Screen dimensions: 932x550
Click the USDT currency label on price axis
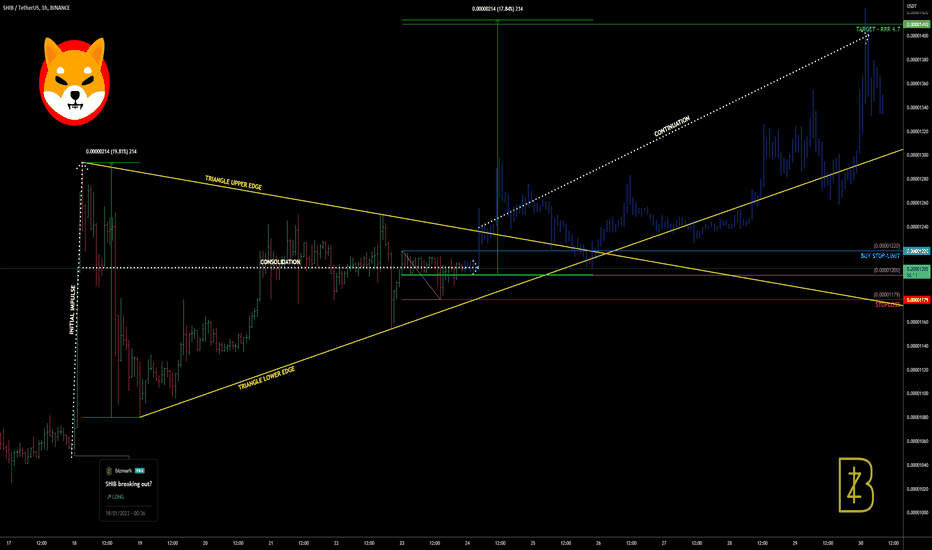click(x=911, y=6)
